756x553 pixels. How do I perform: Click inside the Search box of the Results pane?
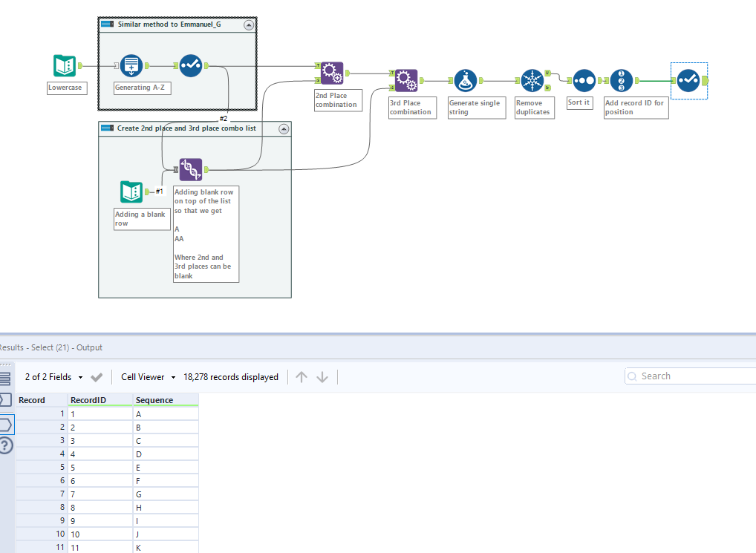[689, 376]
